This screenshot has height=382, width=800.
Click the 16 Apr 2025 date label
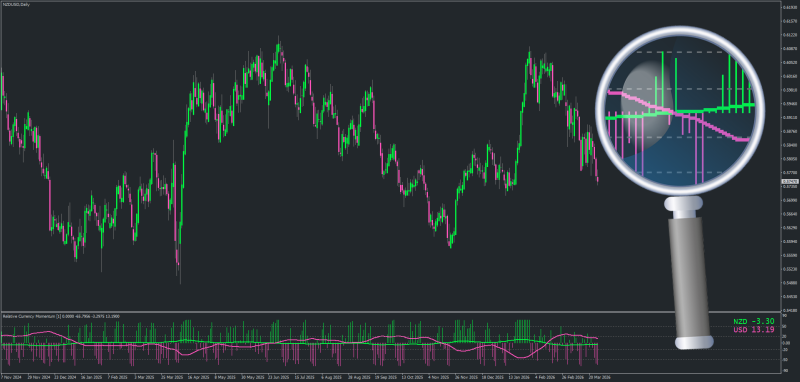pos(198,377)
